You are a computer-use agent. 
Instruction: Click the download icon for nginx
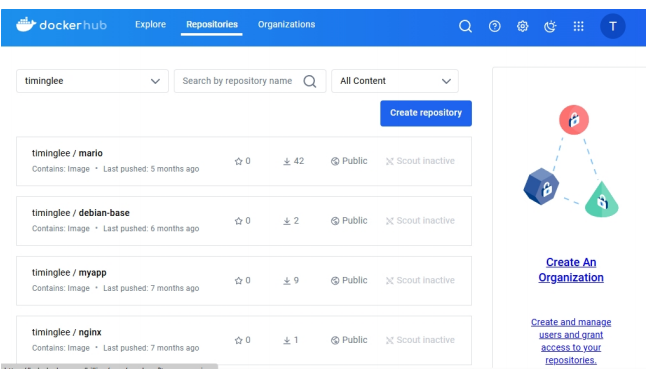coord(287,341)
